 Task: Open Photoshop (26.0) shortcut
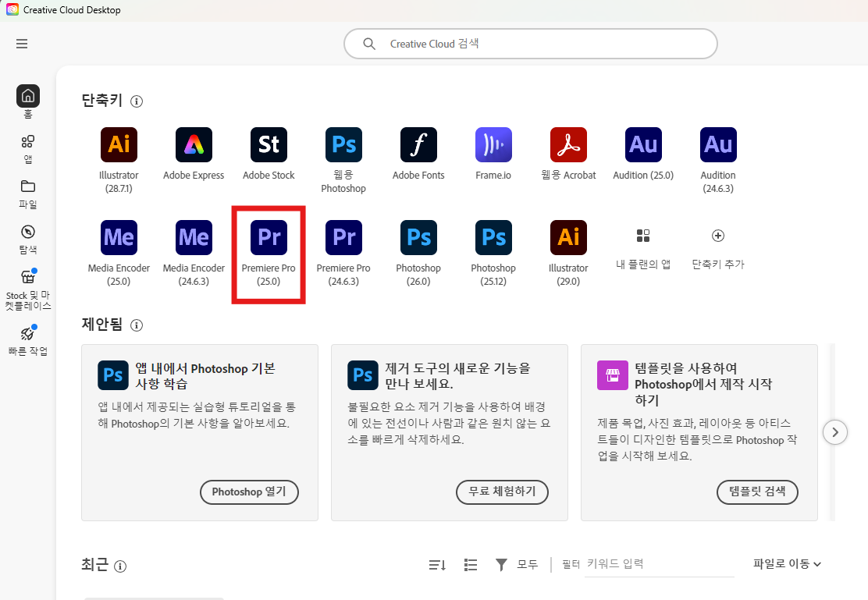418,237
